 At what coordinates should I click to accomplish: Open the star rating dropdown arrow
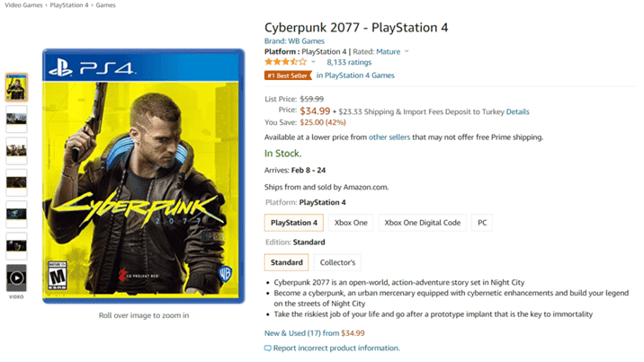(x=313, y=62)
